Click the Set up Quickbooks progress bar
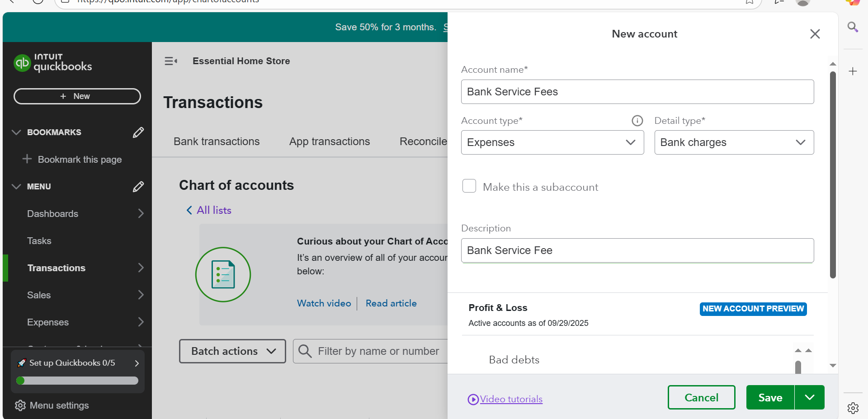 [78, 381]
